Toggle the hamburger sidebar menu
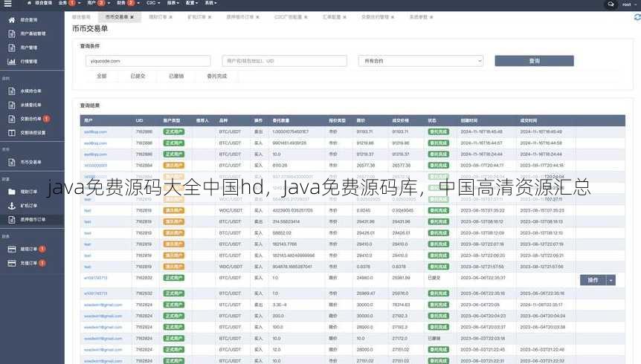The width and height of the screenshot is (641, 364). click(x=7, y=4)
